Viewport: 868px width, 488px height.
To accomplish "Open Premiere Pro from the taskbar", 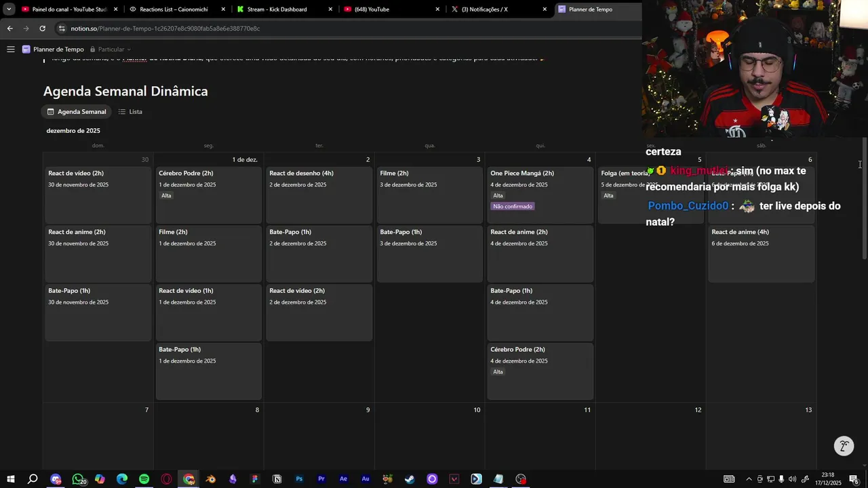I will [321, 479].
